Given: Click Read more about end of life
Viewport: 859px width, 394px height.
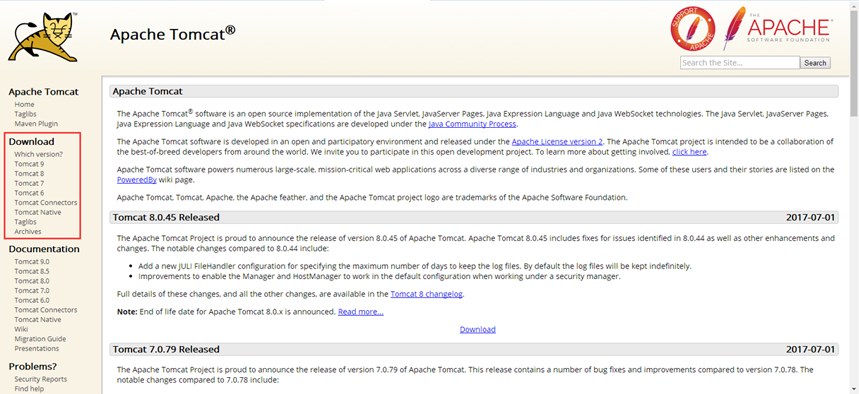Looking at the screenshot, I should tap(360, 312).
